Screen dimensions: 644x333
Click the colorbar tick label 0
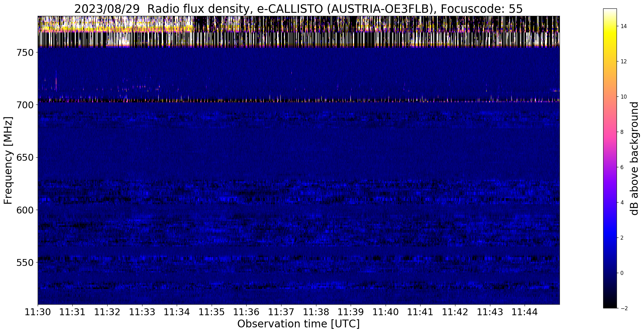(622, 273)
